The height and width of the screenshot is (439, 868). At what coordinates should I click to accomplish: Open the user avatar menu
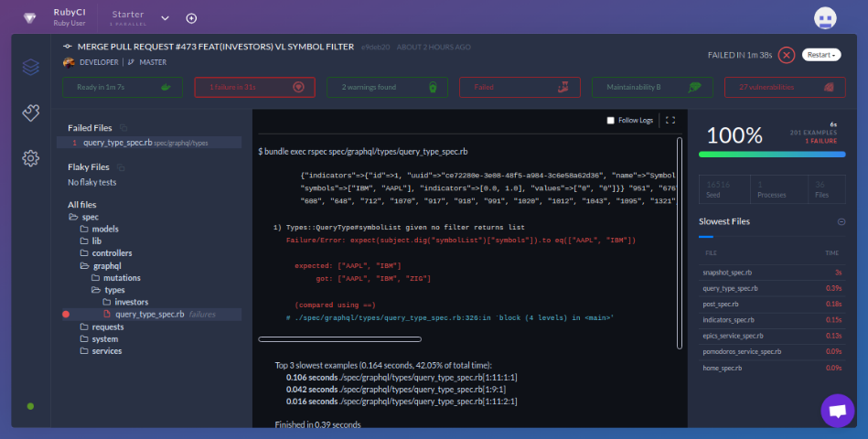(x=825, y=17)
